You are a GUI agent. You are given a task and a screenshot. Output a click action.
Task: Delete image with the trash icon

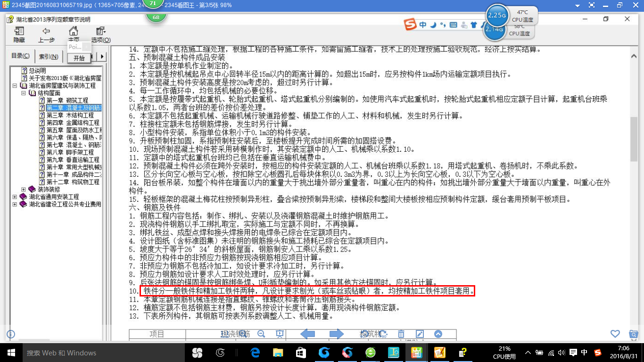click(401, 334)
